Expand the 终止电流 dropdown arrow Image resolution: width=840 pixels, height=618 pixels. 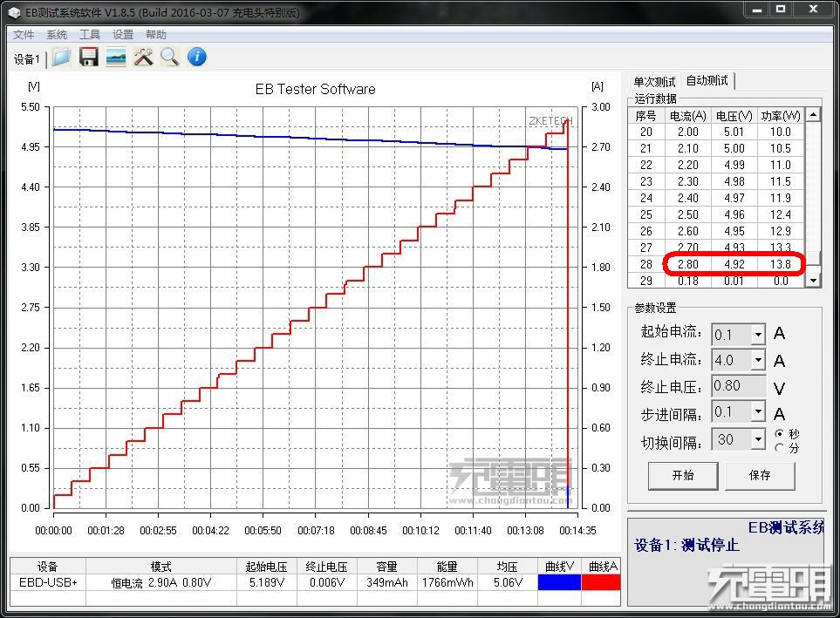tap(757, 360)
